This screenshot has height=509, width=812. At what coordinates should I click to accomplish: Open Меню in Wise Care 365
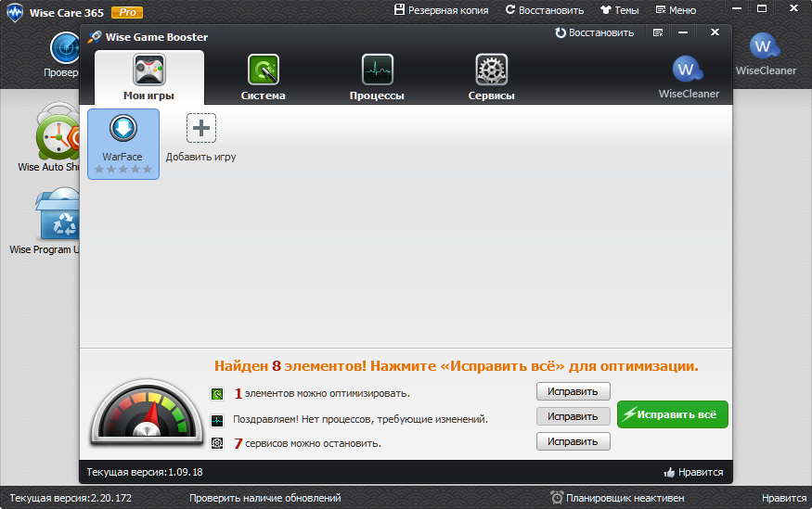pyautogui.click(x=676, y=10)
